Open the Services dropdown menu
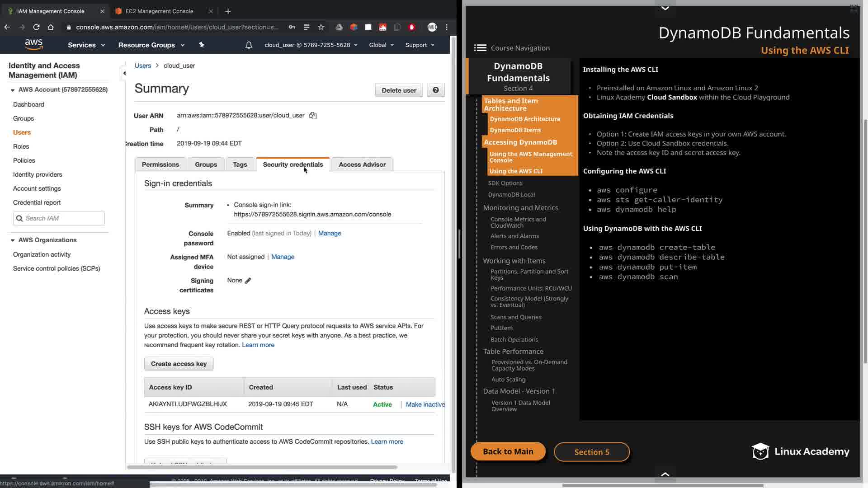The height and width of the screenshot is (488, 868). click(86, 45)
